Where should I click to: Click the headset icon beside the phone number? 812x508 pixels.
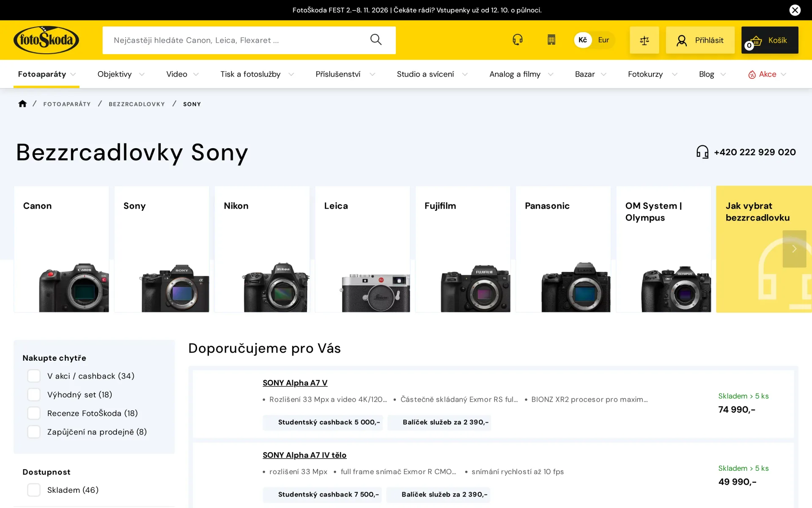click(x=702, y=152)
